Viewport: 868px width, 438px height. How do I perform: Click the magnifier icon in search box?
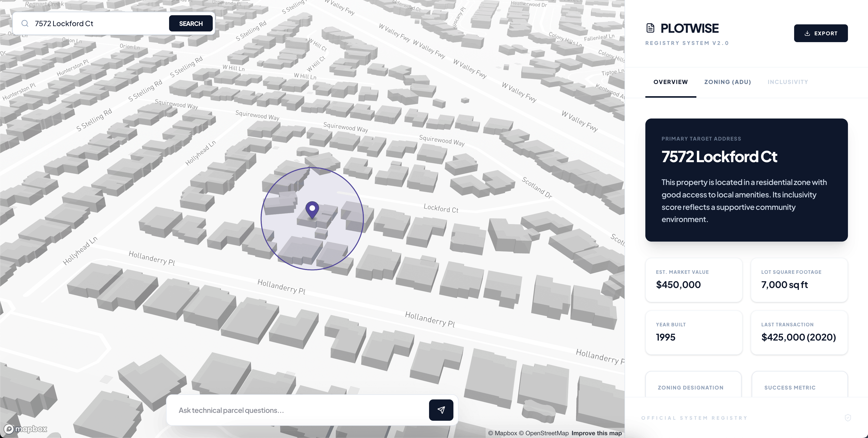click(x=25, y=24)
